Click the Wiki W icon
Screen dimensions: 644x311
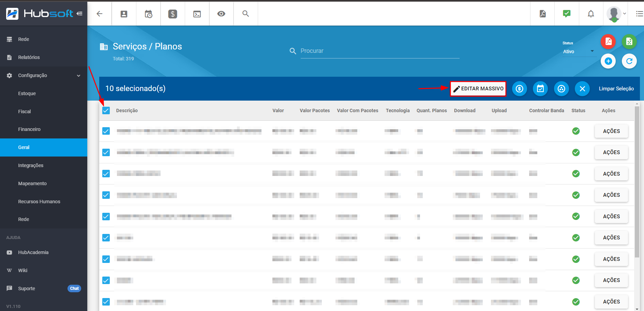click(x=10, y=271)
